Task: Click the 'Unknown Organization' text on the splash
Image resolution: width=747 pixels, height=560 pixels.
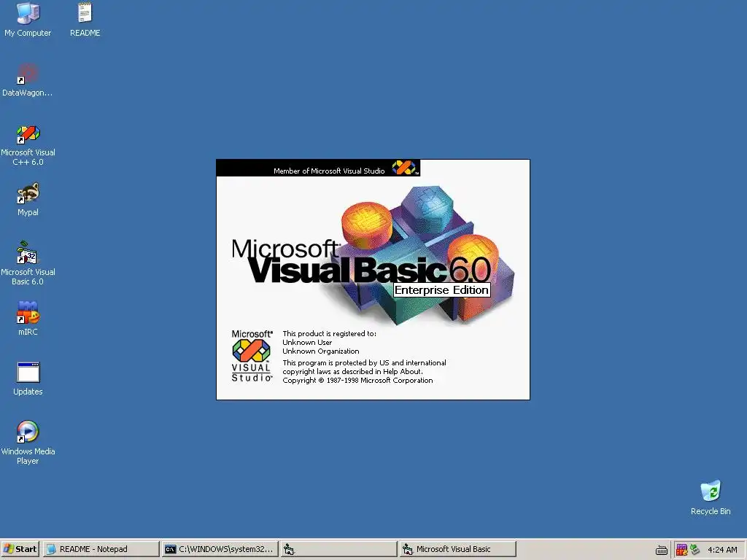Action: (x=321, y=351)
